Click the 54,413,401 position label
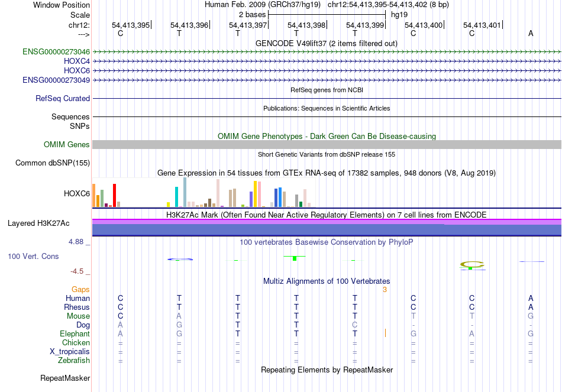The width and height of the screenshot is (562, 392). click(482, 25)
